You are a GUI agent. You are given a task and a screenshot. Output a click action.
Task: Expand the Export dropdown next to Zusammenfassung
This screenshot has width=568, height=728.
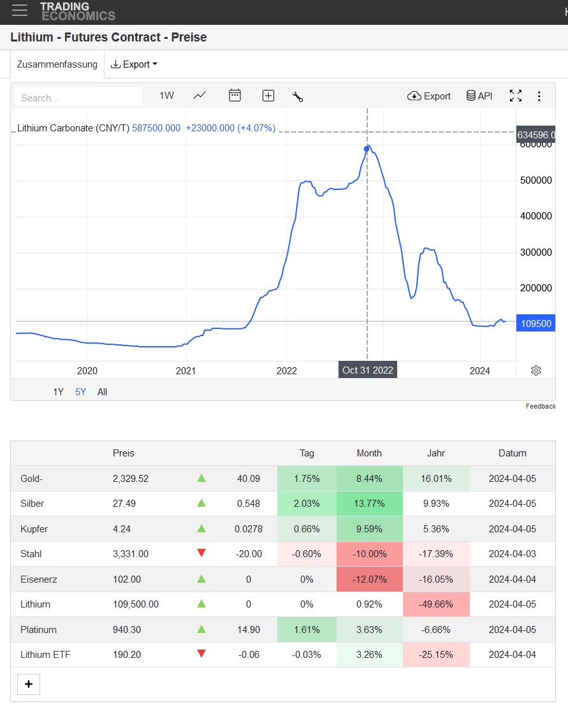(x=134, y=64)
